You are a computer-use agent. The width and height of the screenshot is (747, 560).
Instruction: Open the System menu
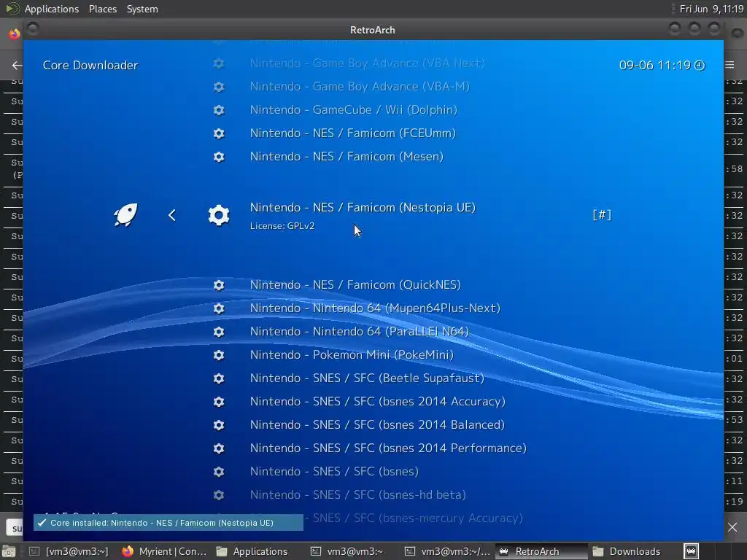[142, 9]
